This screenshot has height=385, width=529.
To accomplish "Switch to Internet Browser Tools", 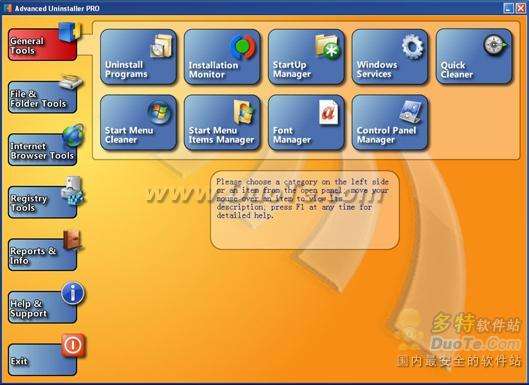I will [42, 150].
